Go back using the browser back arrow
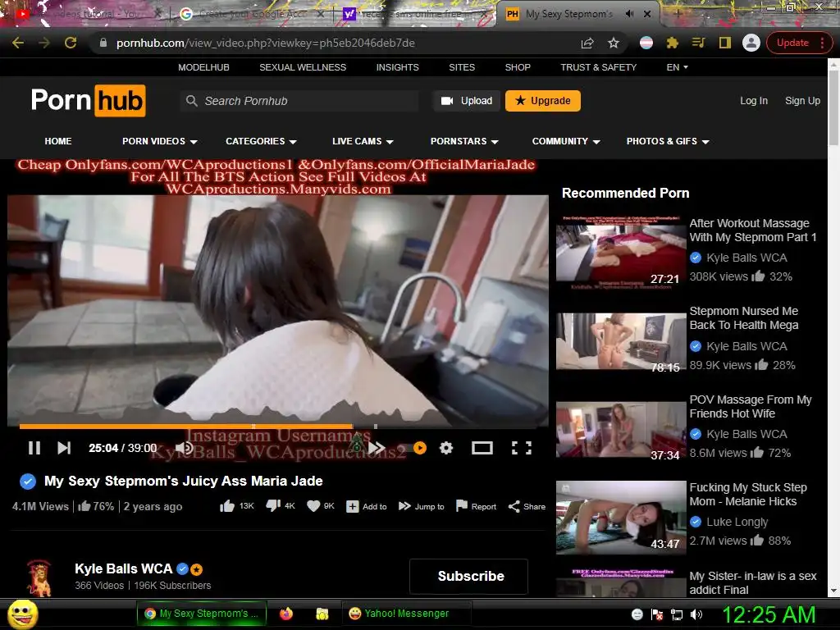The height and width of the screenshot is (630, 840). click(x=18, y=43)
